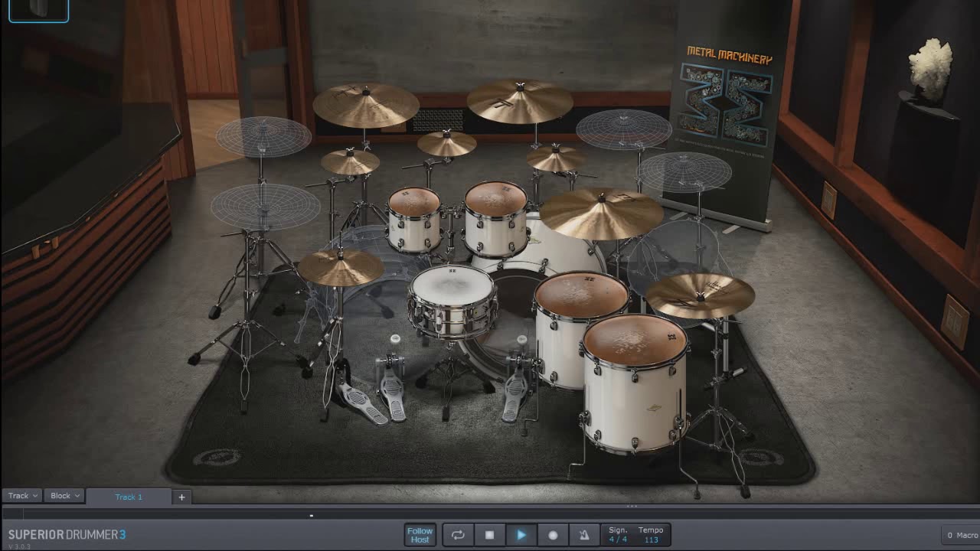Click the hi-hat cymbal
Image resolution: width=980 pixels, height=551 pixels.
(341, 268)
